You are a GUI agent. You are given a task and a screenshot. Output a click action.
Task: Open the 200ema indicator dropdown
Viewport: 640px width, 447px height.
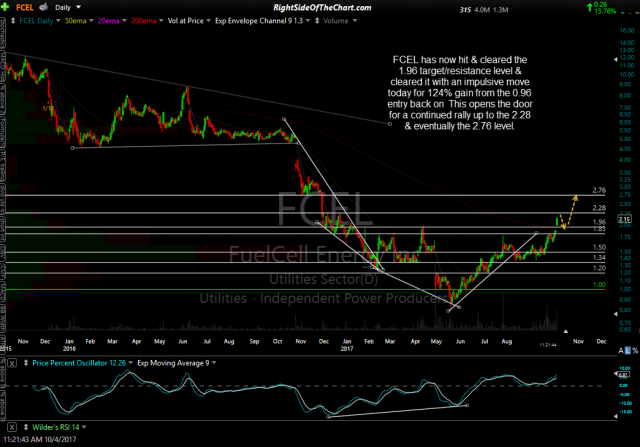click(161, 20)
